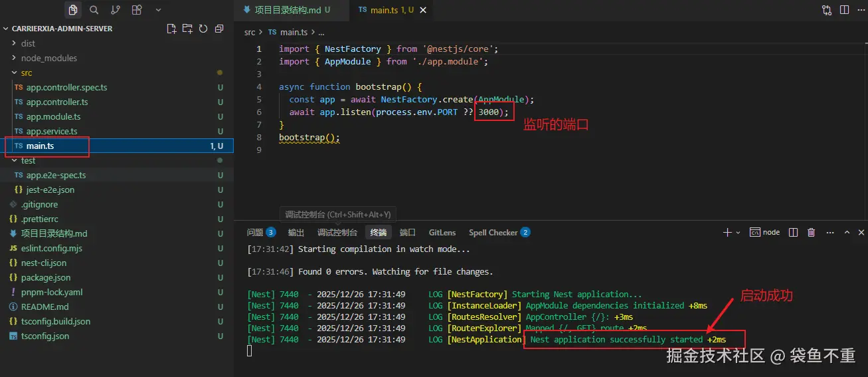
Task: Kill terminal with the trash icon
Action: coord(811,233)
